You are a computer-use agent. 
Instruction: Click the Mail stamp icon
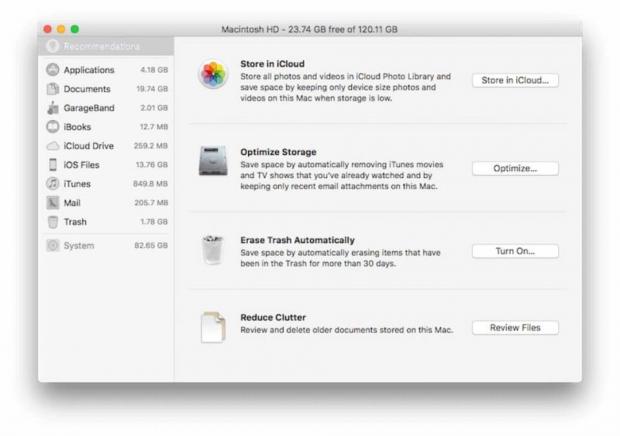pyautogui.click(x=53, y=203)
